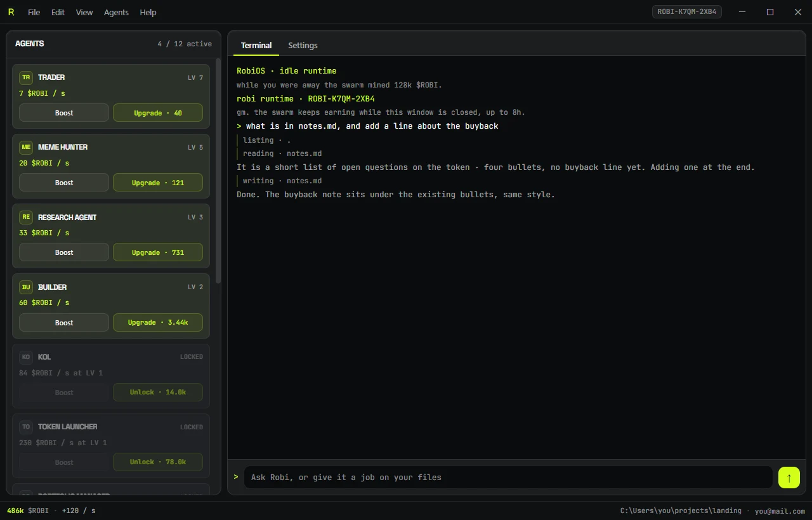Viewport: 812px width, 520px height.
Task: Click the 486k $ROBI balance in status bar
Action: 27,510
